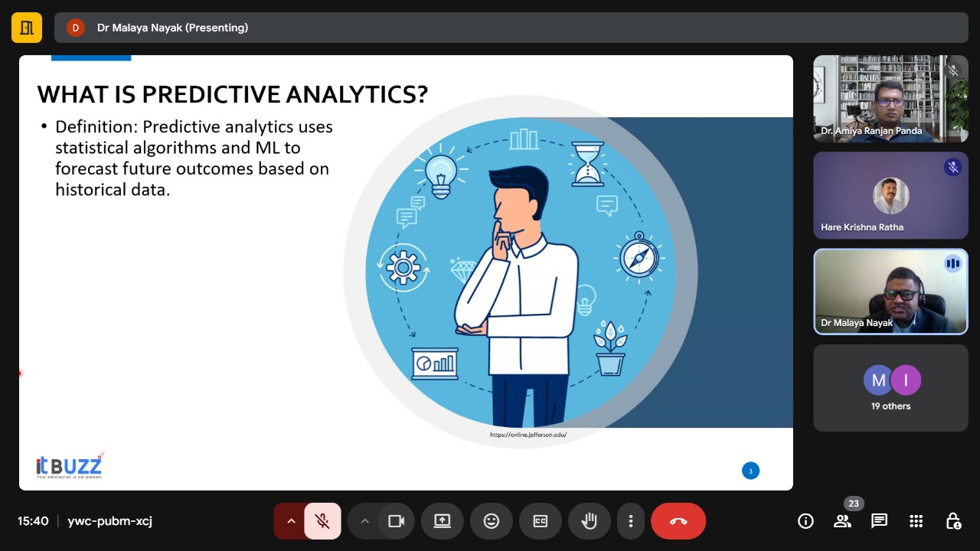The width and height of the screenshot is (980, 551).
Task: Open more options three-dot menu
Action: pos(630,521)
